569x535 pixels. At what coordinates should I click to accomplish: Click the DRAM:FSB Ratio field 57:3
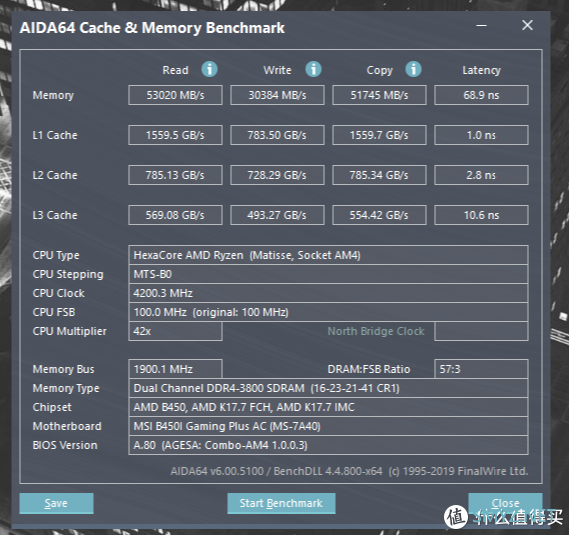point(481,369)
